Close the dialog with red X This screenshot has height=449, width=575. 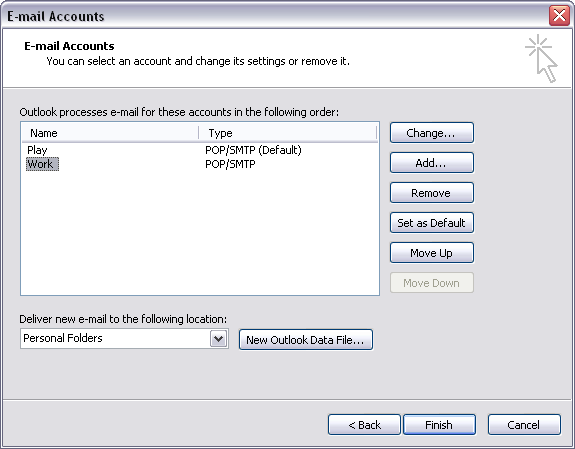(x=559, y=16)
